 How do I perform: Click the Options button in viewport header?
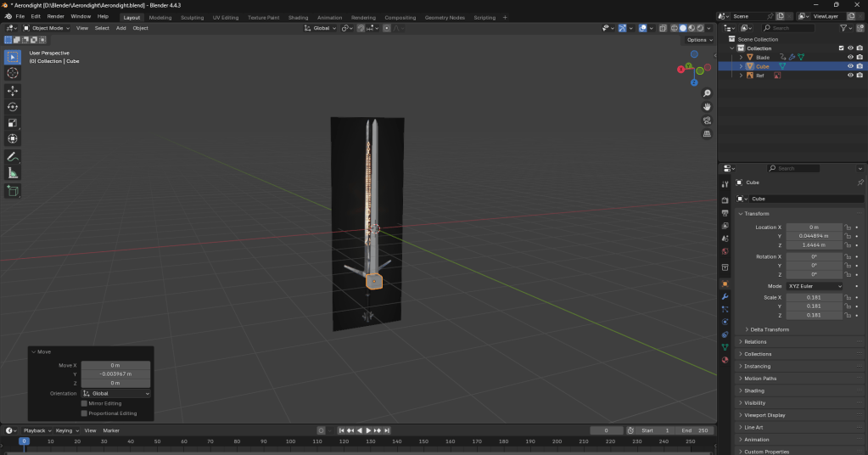click(x=698, y=40)
